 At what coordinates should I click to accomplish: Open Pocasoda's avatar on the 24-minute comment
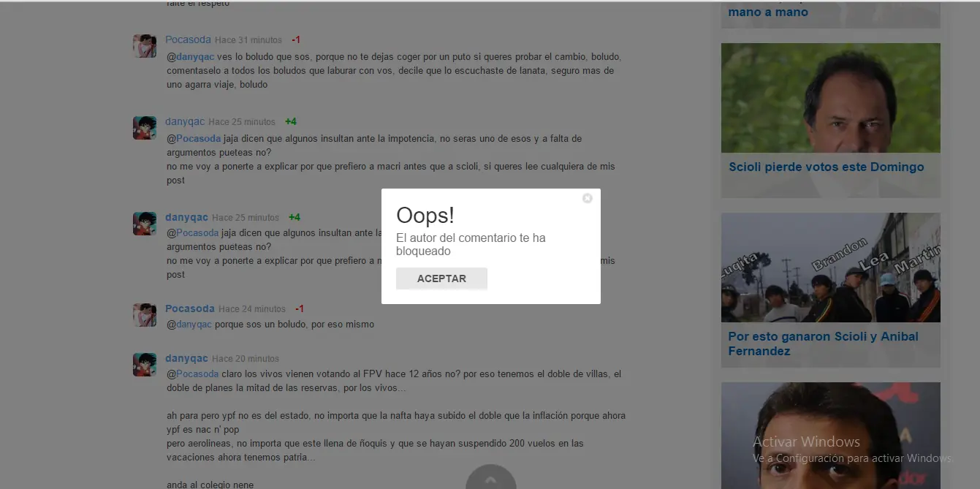145,315
